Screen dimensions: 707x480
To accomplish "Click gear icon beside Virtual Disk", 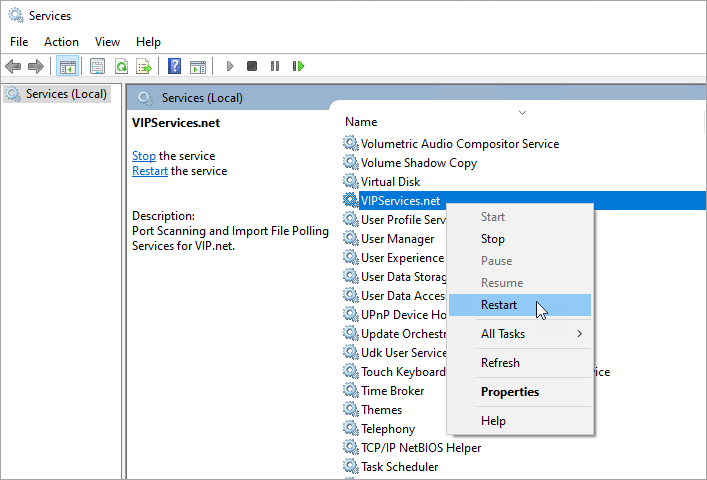I will (x=350, y=181).
